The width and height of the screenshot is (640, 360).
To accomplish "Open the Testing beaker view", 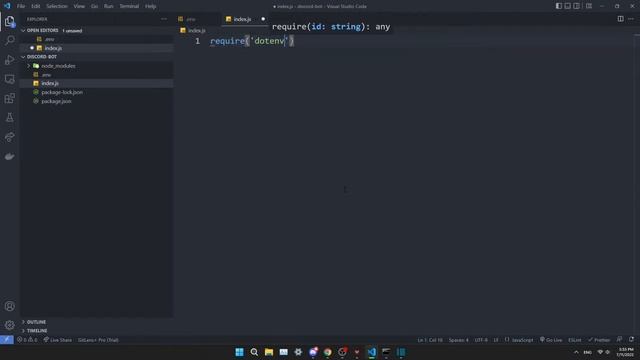I will click(x=10, y=118).
